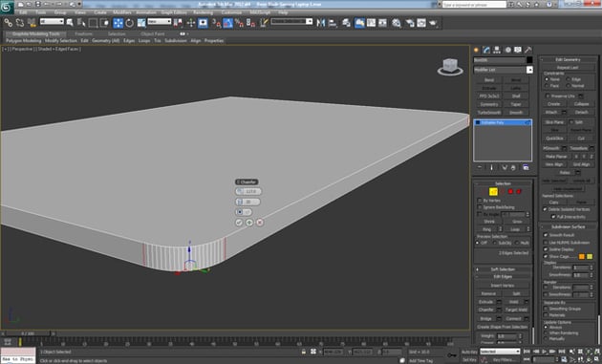
Task: Open Select by Name dialog
Action: click(81, 23)
